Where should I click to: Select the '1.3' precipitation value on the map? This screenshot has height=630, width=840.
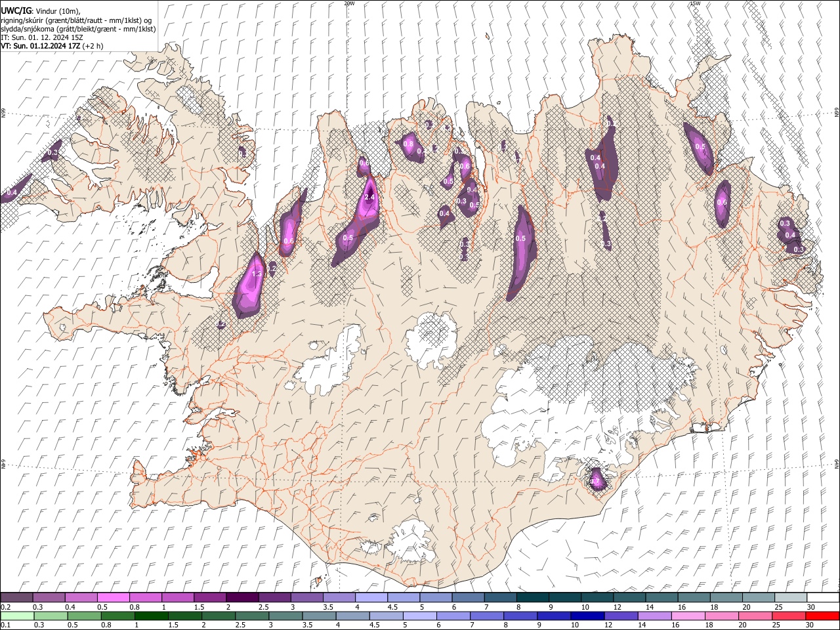tap(257, 274)
